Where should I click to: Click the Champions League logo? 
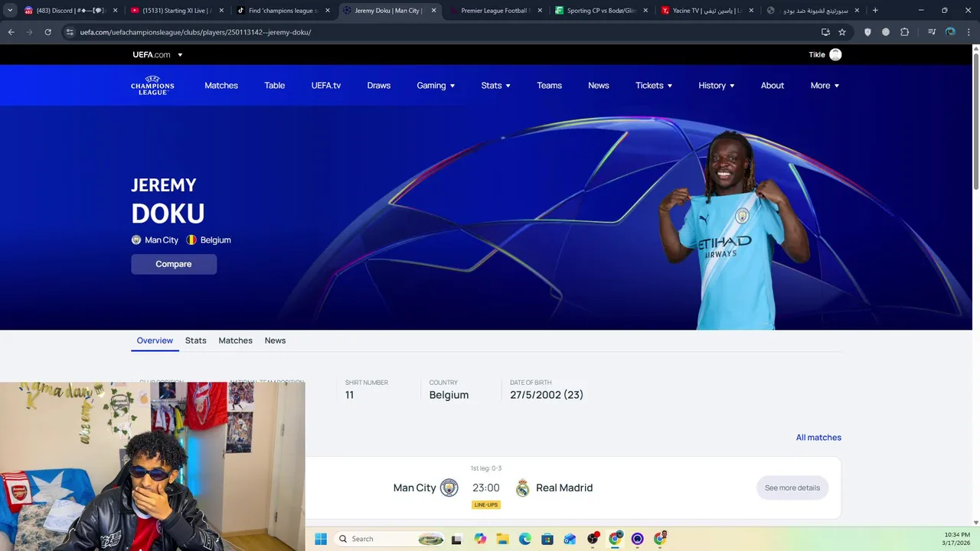(152, 85)
